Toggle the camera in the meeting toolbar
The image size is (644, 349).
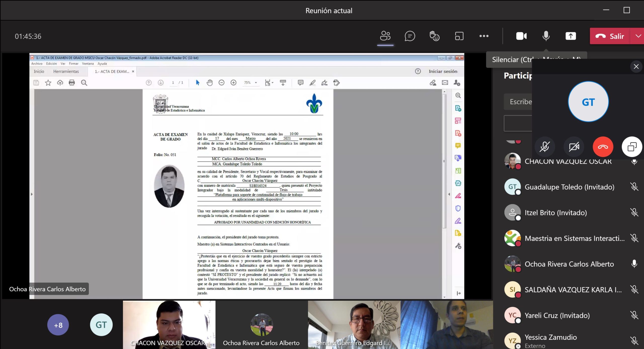coord(521,36)
